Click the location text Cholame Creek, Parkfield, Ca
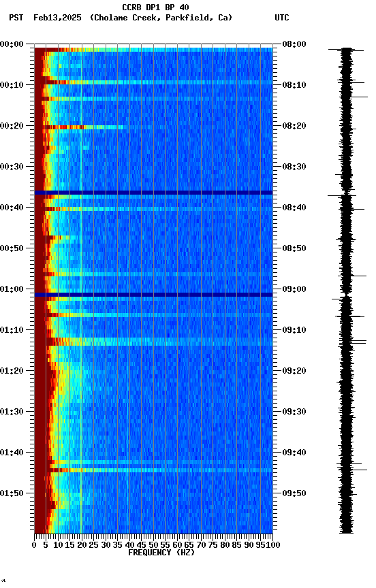Image resolution: width=376 pixels, height=588 pixels. pyautogui.click(x=161, y=18)
